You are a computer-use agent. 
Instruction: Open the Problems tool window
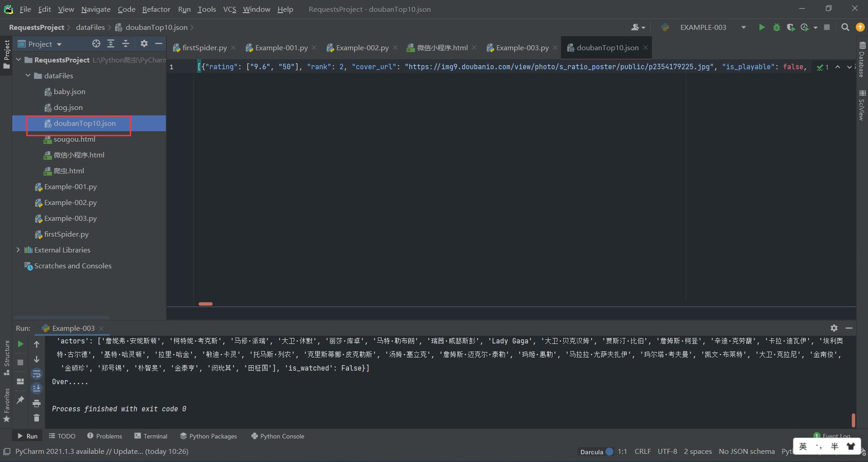(104, 436)
